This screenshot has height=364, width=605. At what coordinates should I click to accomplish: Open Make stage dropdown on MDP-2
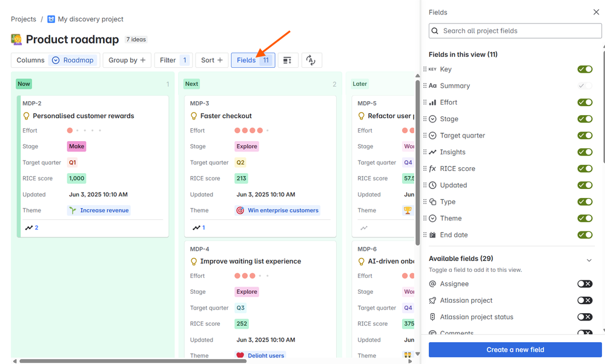(x=76, y=147)
